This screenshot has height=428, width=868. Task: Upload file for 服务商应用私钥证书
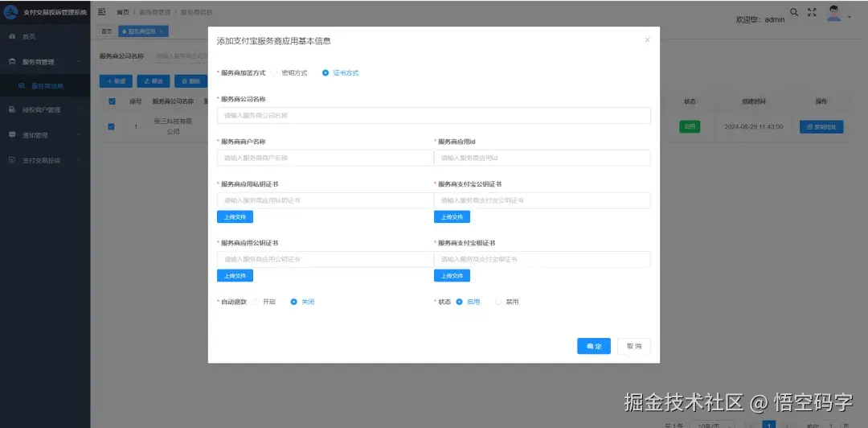pos(235,216)
